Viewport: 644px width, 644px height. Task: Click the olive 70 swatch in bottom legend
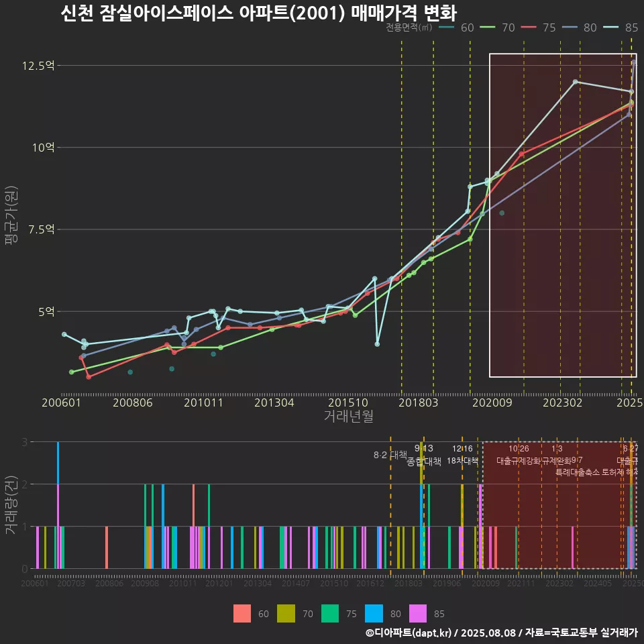[x=286, y=614]
